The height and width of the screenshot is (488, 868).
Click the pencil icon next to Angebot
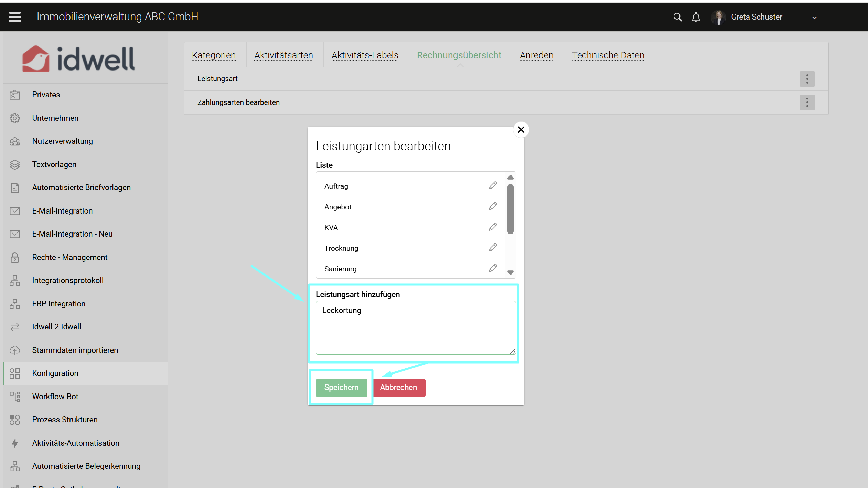point(493,206)
